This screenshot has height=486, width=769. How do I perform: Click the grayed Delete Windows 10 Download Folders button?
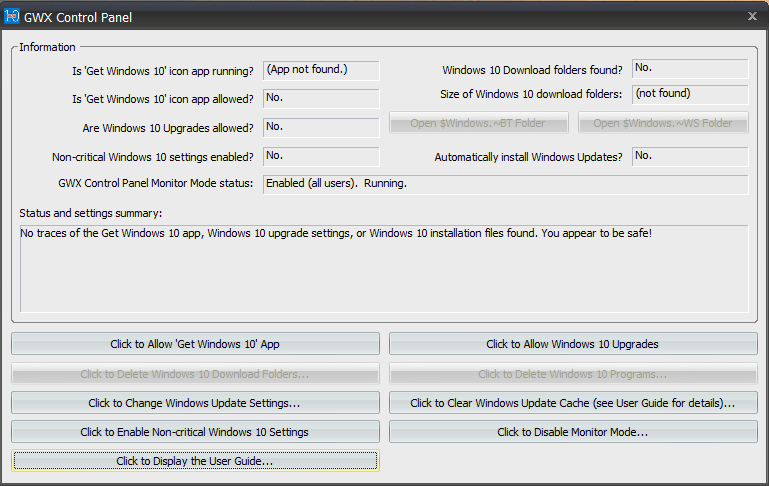(195, 374)
